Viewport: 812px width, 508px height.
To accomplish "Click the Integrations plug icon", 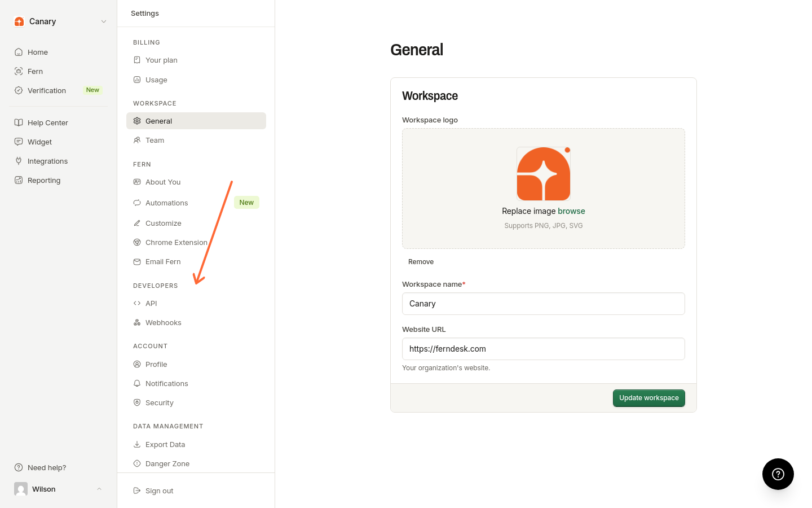I will pyautogui.click(x=19, y=161).
